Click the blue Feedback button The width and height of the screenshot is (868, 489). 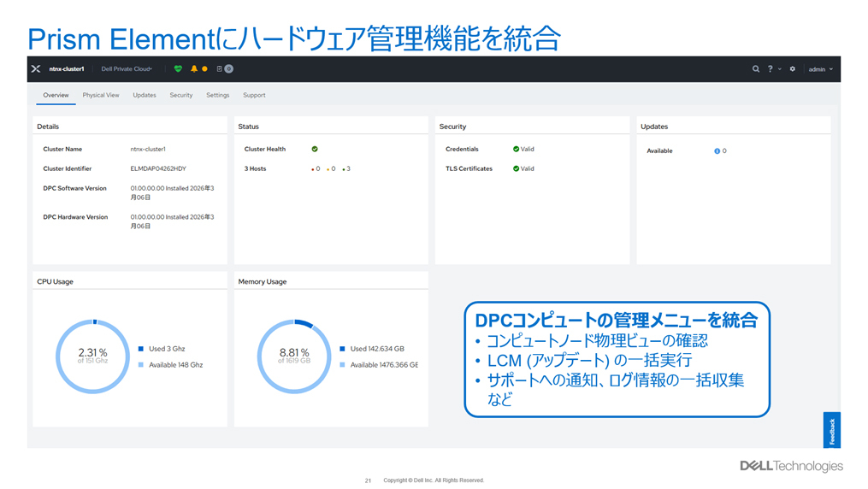[831, 430]
